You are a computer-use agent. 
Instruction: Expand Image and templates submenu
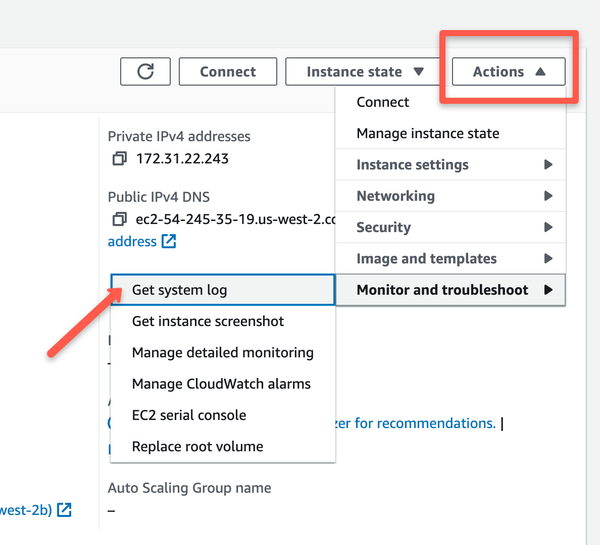(x=450, y=258)
